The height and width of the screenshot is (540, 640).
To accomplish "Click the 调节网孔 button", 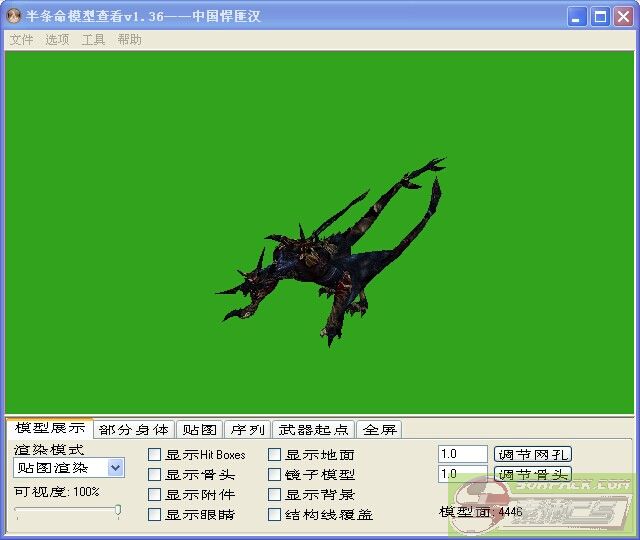I will click(533, 454).
